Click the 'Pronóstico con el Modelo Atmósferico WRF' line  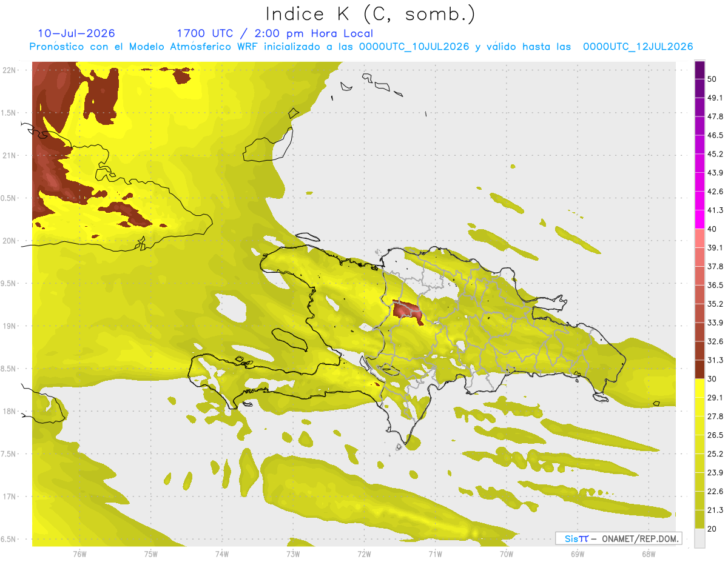362,47
